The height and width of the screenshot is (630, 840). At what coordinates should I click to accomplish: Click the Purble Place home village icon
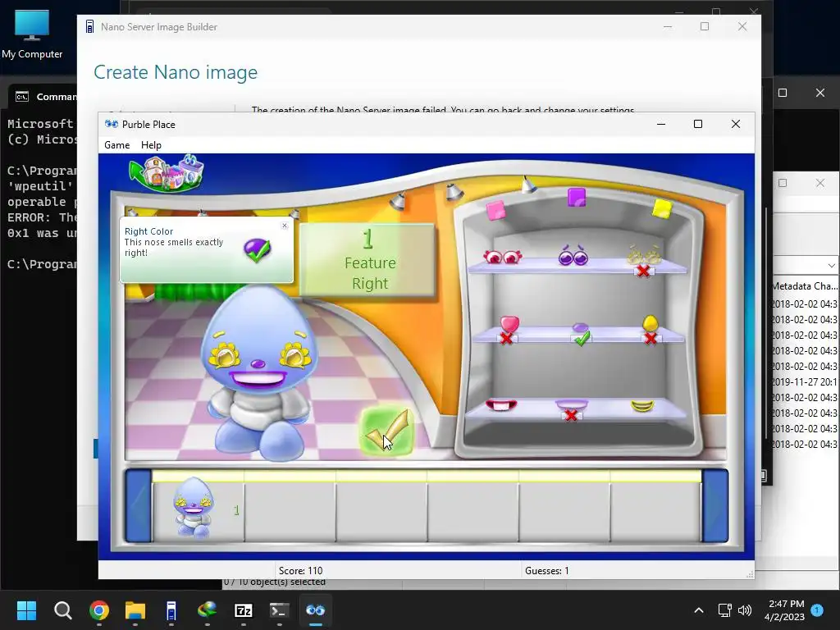pyautogui.click(x=167, y=173)
